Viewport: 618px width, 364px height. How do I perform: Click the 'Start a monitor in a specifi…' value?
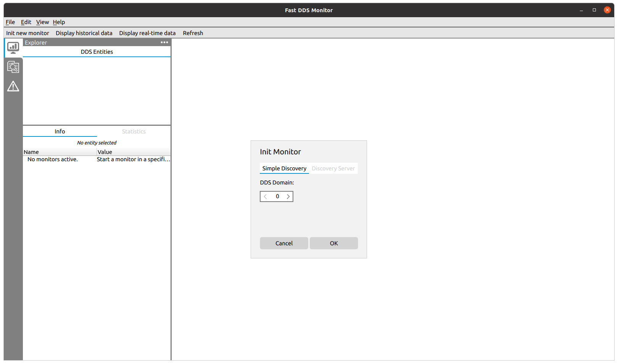pyautogui.click(x=134, y=159)
